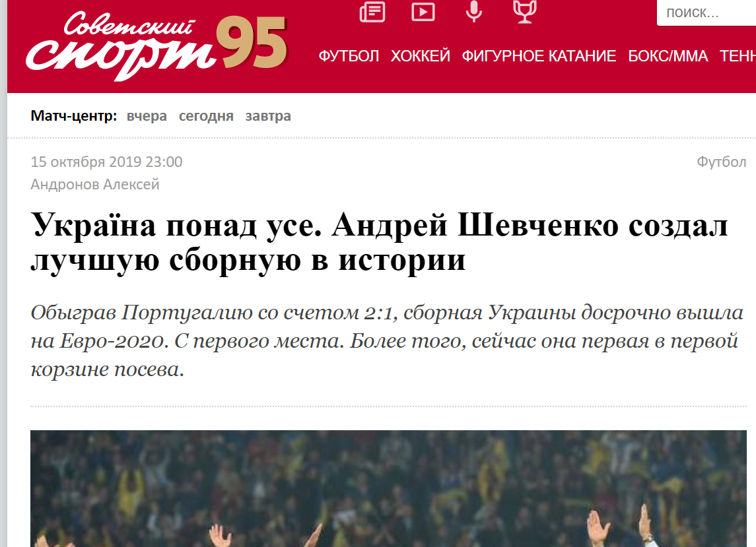Select ФИГУРНОЕ КАТАНИЕ in navigation

(x=539, y=56)
